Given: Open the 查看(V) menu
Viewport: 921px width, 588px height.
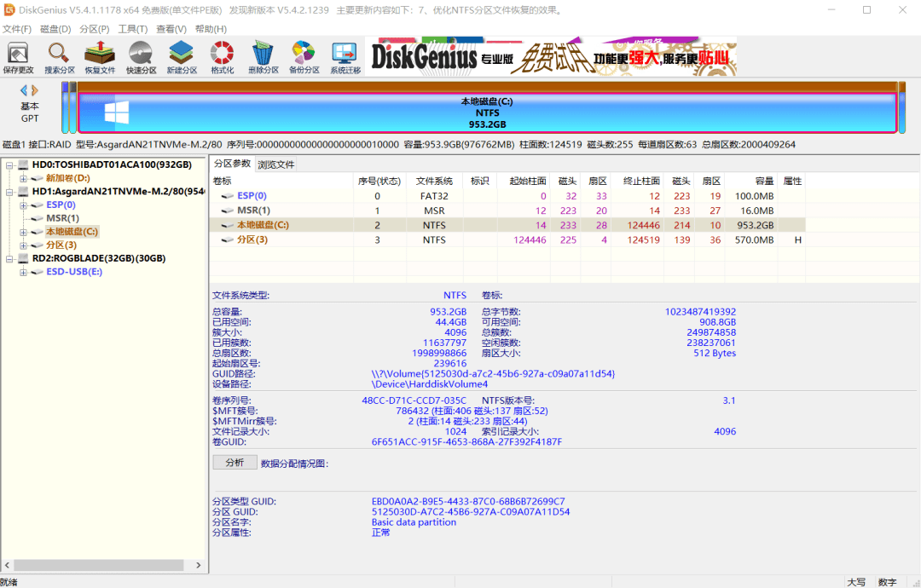Looking at the screenshot, I should pos(171,29).
